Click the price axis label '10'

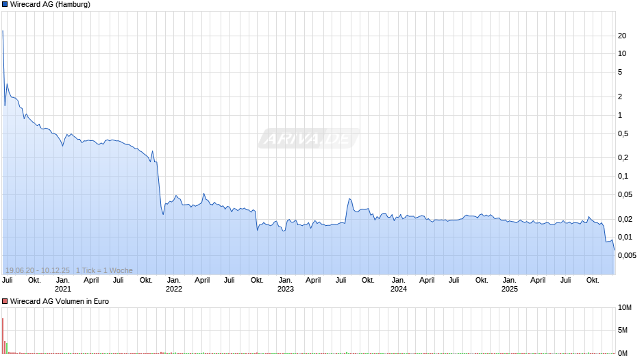point(622,54)
